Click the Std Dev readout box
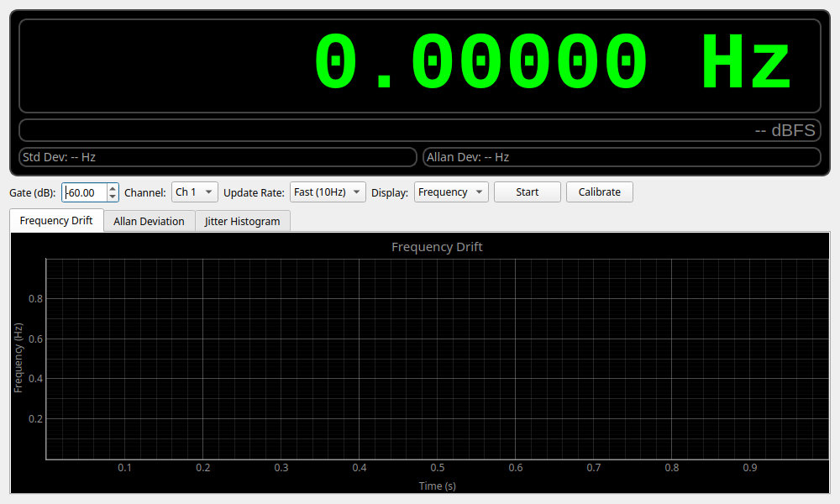The image size is (840, 504). (x=217, y=156)
